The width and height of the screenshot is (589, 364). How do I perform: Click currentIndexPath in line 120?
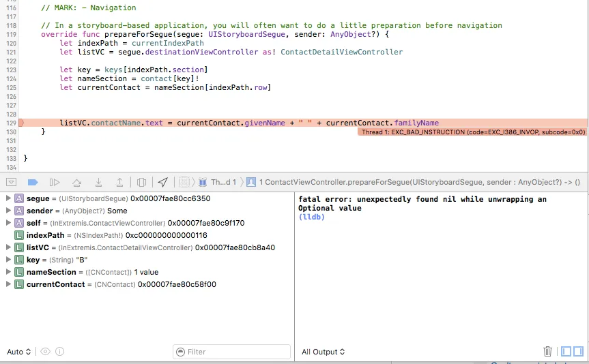coord(167,43)
